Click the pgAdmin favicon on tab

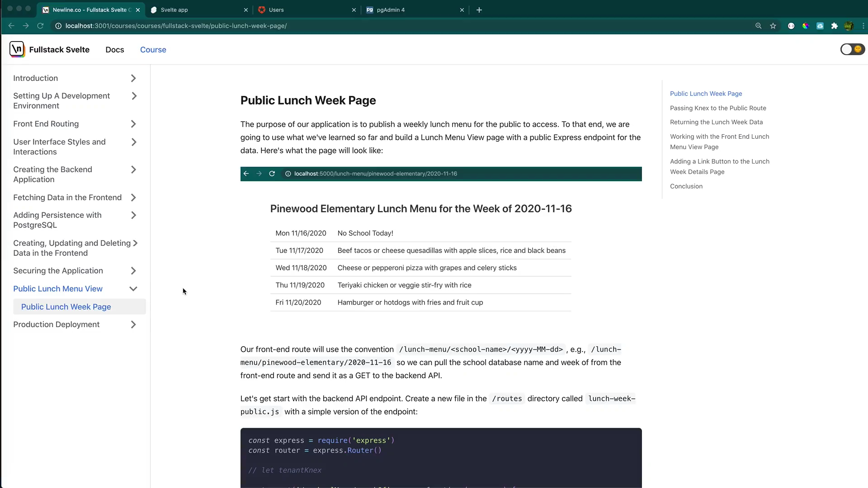pos(370,10)
